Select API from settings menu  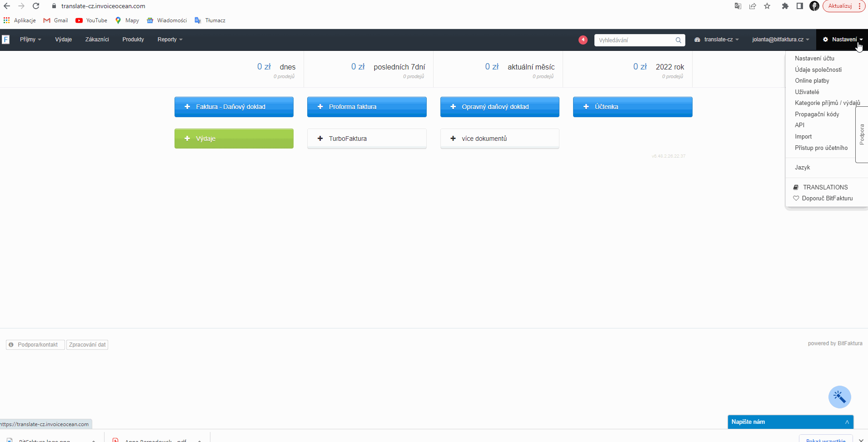tap(799, 125)
